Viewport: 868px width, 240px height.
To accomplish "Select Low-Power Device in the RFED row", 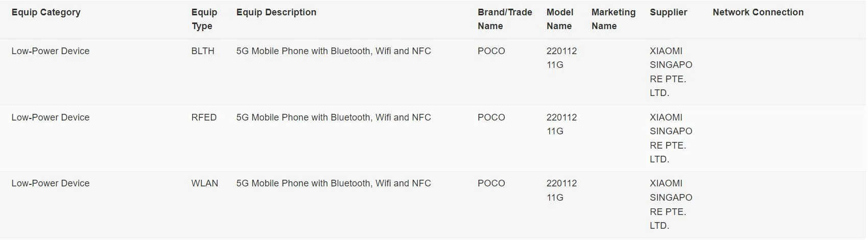I will pyautogui.click(x=51, y=117).
